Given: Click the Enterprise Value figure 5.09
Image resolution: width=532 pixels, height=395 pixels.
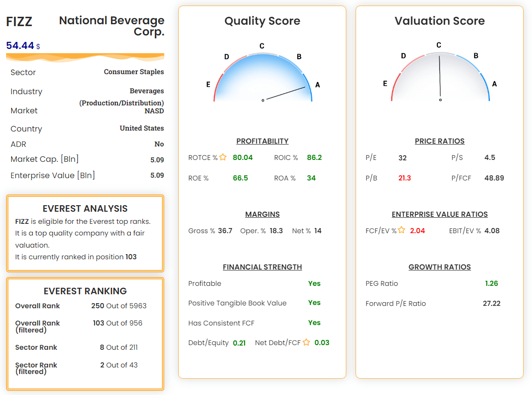Looking at the screenshot, I should click(x=157, y=175).
